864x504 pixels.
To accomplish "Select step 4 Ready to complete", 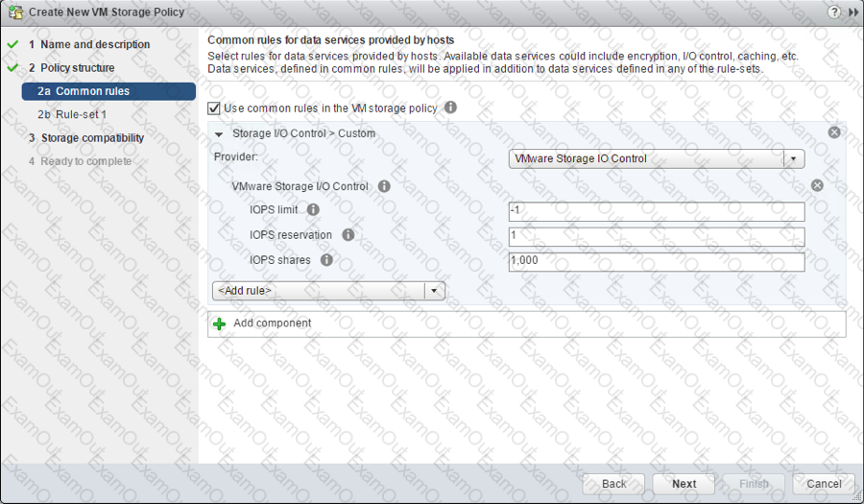I will click(x=81, y=161).
